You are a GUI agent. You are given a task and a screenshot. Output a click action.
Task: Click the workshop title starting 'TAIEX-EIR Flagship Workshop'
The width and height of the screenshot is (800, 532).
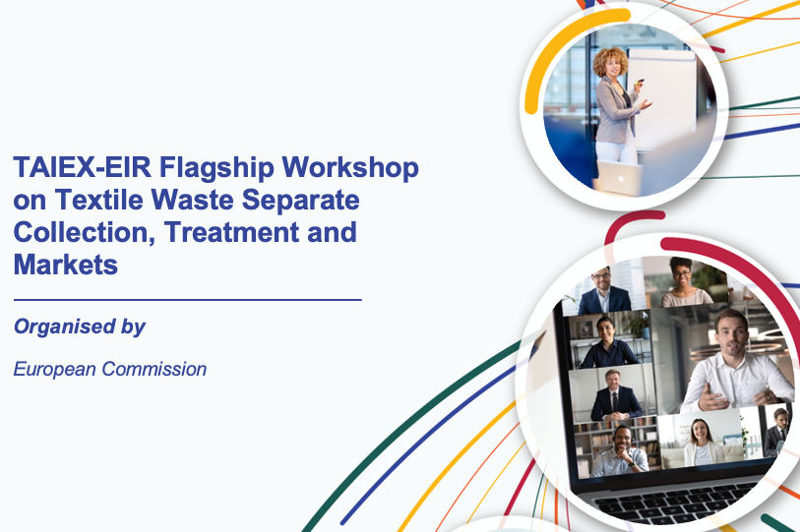point(215,215)
